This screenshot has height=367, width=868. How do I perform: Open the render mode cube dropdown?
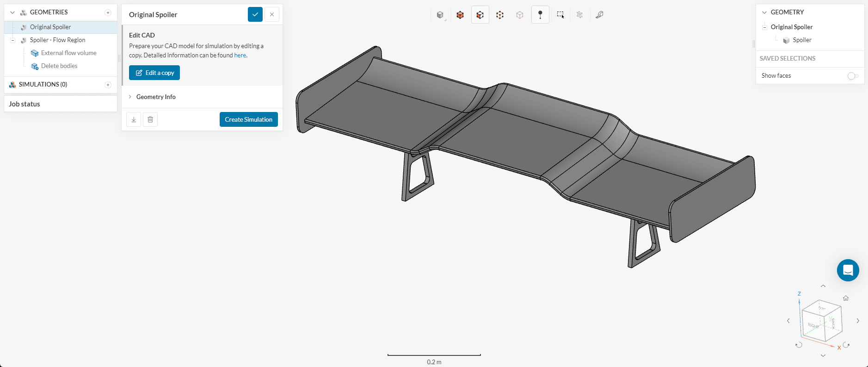pyautogui.click(x=440, y=15)
